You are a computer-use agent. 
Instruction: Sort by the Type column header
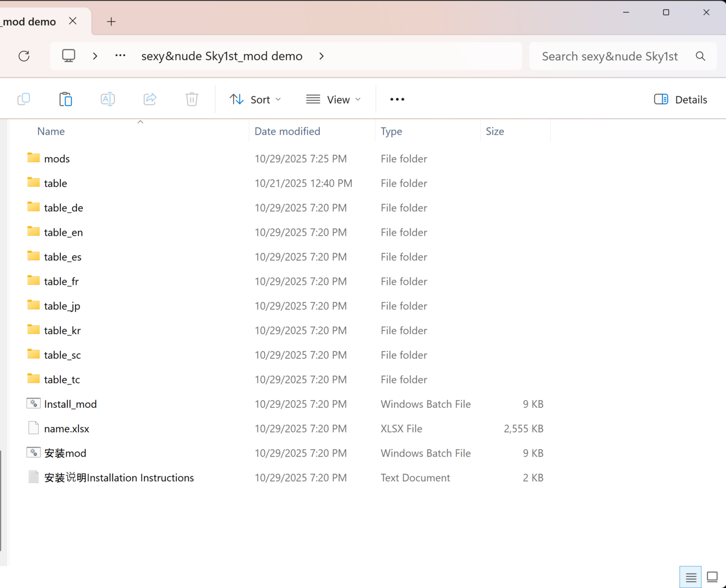(x=391, y=131)
